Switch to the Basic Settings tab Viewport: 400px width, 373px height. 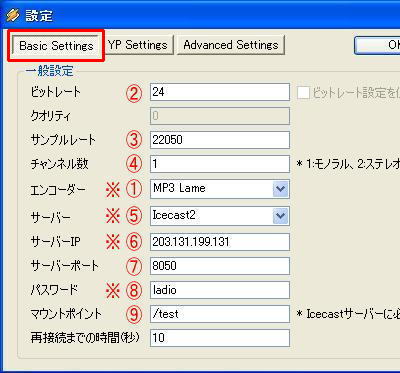pyautogui.click(x=56, y=45)
